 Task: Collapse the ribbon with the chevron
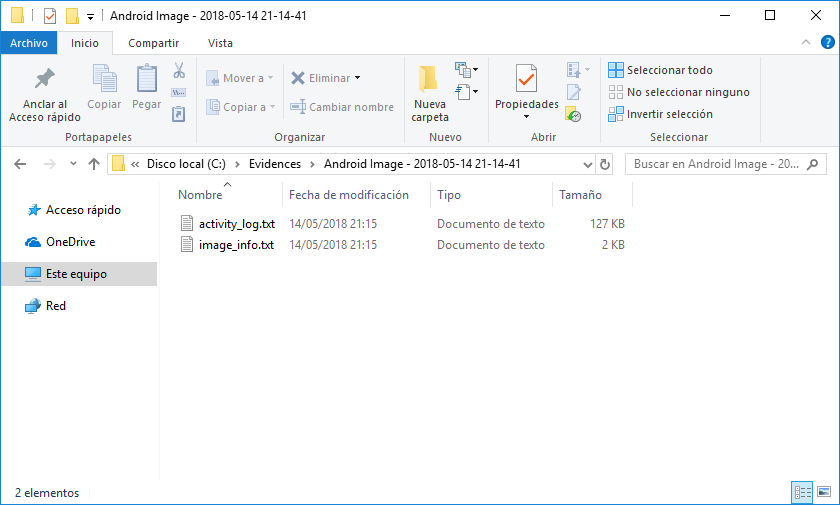pos(806,43)
